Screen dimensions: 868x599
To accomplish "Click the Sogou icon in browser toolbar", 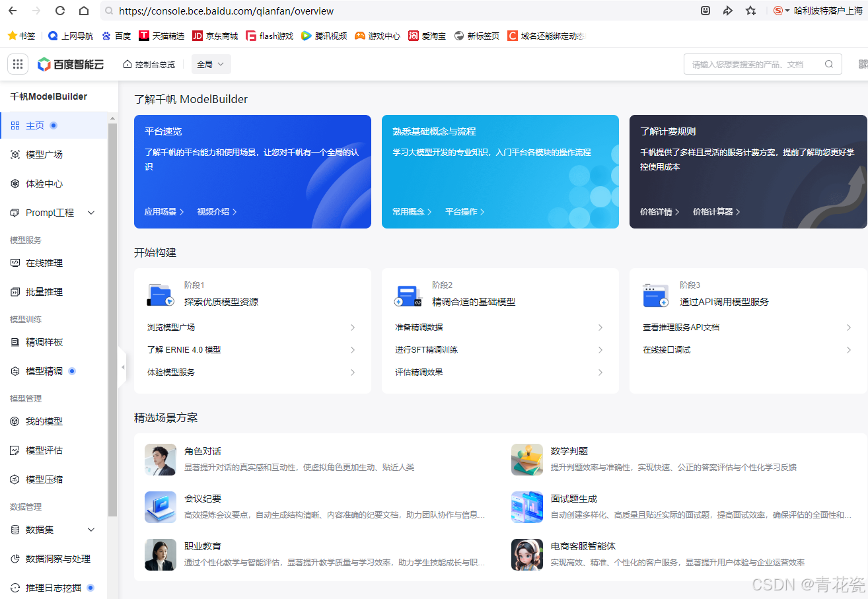I will 778,11.
